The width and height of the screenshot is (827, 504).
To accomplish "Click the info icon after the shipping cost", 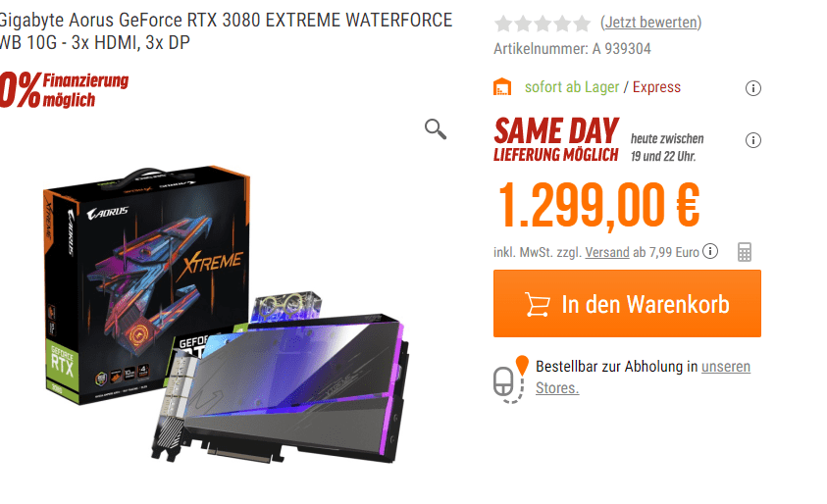I will point(710,251).
